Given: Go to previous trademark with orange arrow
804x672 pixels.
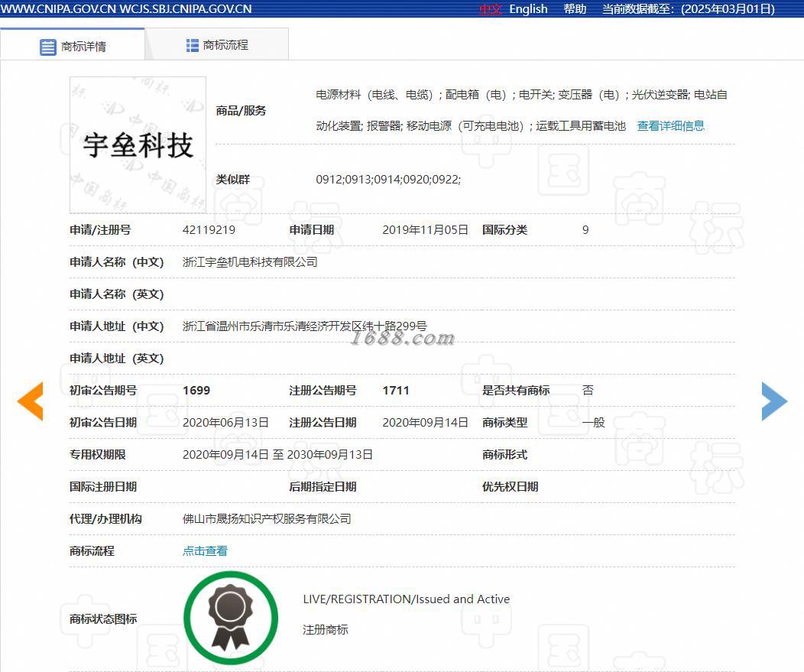Looking at the screenshot, I should [x=31, y=401].
